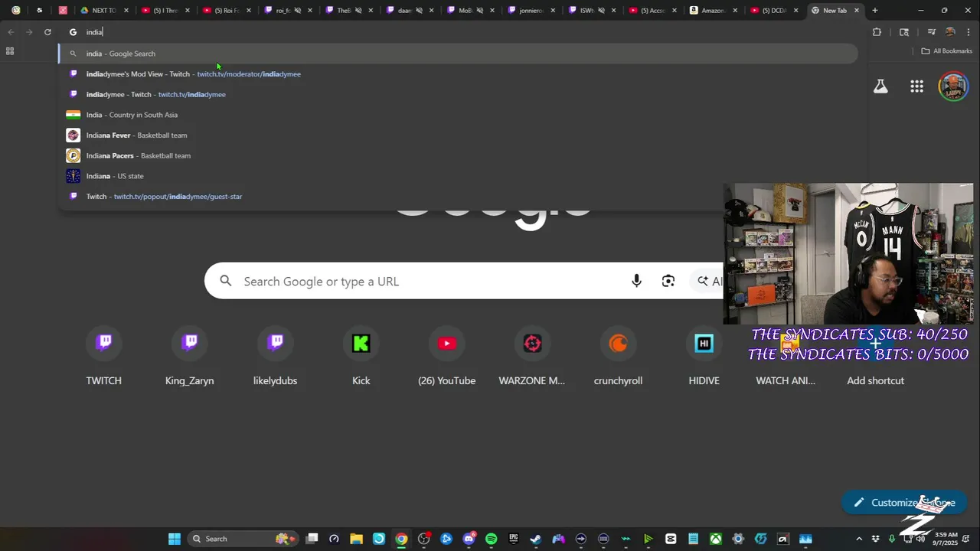Open the crunchyroll shortcut tile
Screen dimensions: 980x551
[618, 357]
